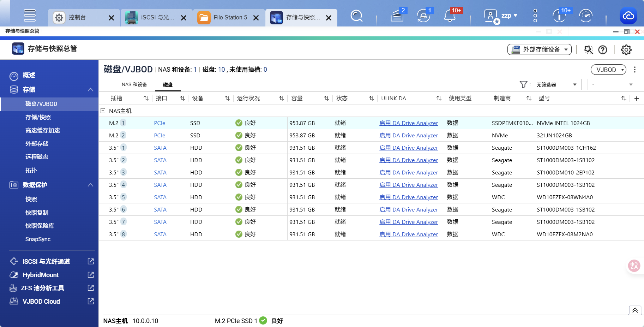This screenshot has width=644, height=327.
Task: Open Storage & Snapshots settings gear
Action: tap(626, 50)
